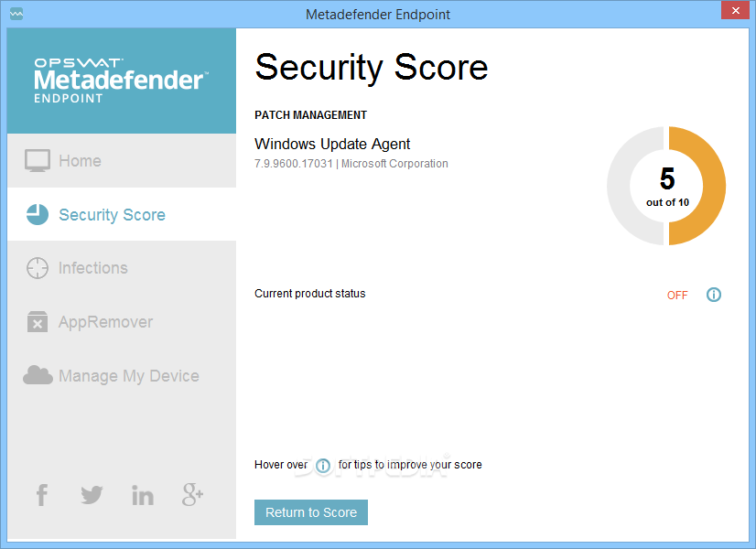Open the AppRemover section
The height and width of the screenshot is (549, 756).
pyautogui.click(x=122, y=321)
